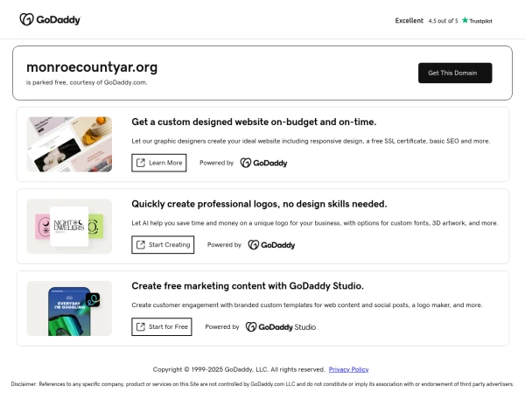Image resolution: width=525 pixels, height=420 pixels.
Task: Click the GoDaddy logo beside Start Creating
Action: (x=271, y=245)
